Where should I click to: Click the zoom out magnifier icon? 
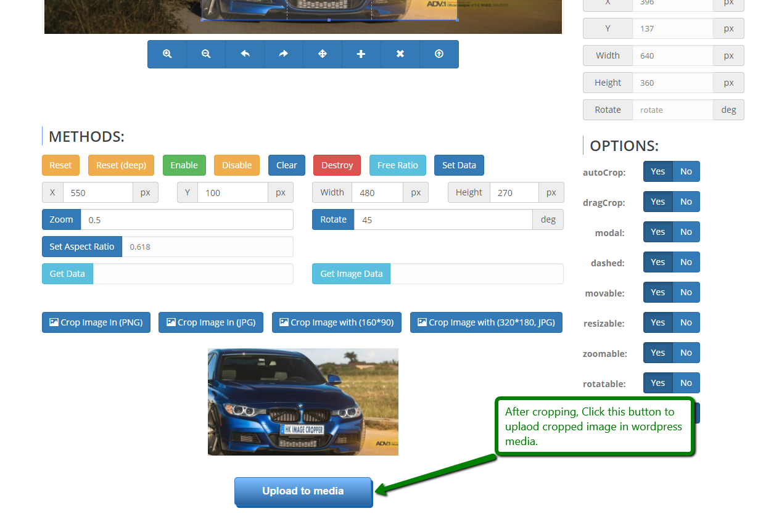coord(206,54)
